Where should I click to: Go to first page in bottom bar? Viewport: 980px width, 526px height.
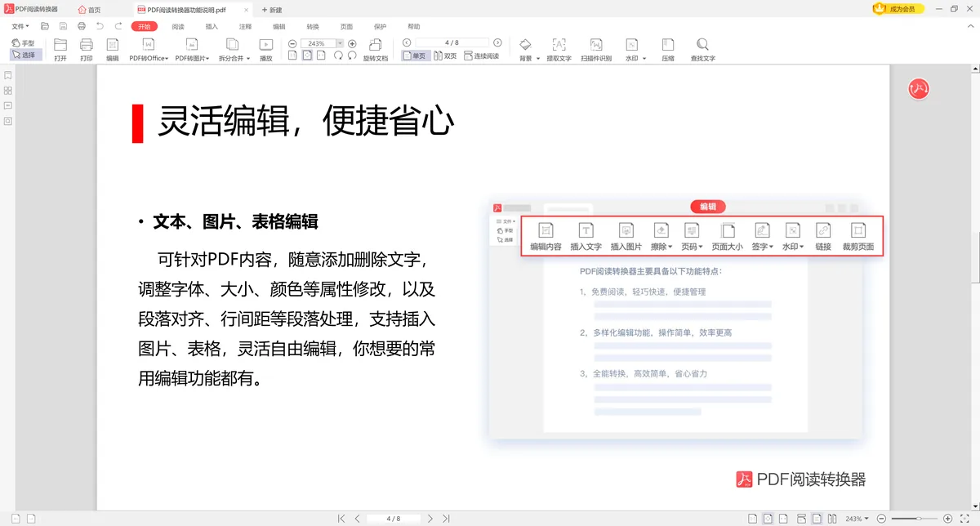pos(341,519)
